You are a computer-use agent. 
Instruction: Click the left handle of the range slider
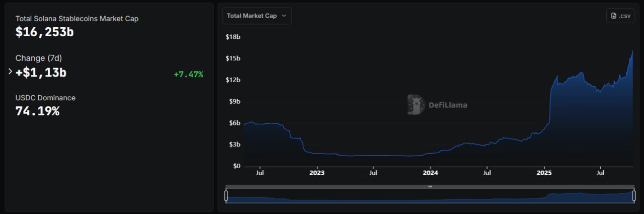click(x=226, y=195)
